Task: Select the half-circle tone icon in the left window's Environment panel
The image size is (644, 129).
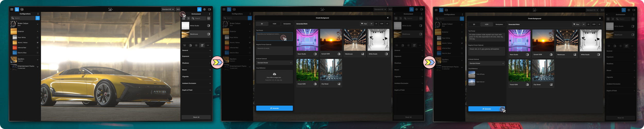Action: 190,45
